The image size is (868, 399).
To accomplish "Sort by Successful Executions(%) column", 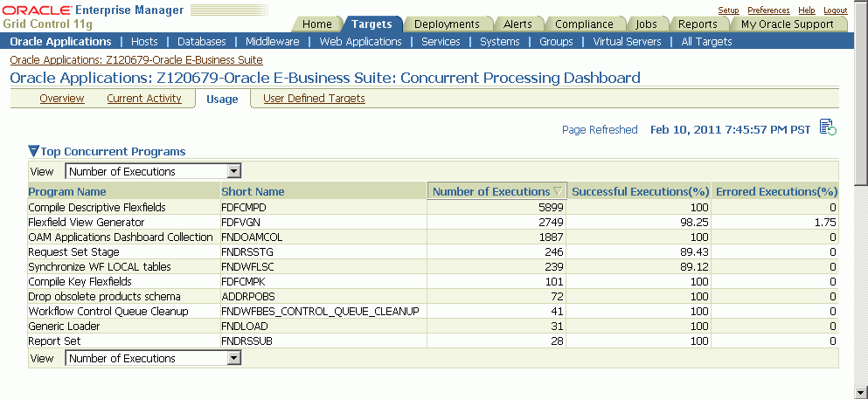I will pyautogui.click(x=641, y=192).
